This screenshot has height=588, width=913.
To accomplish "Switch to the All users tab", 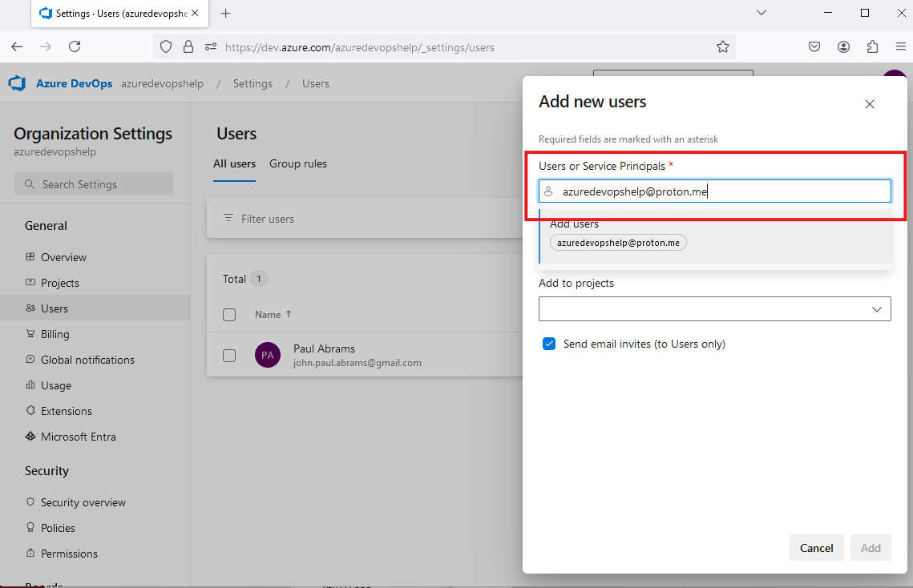I will coord(234,164).
